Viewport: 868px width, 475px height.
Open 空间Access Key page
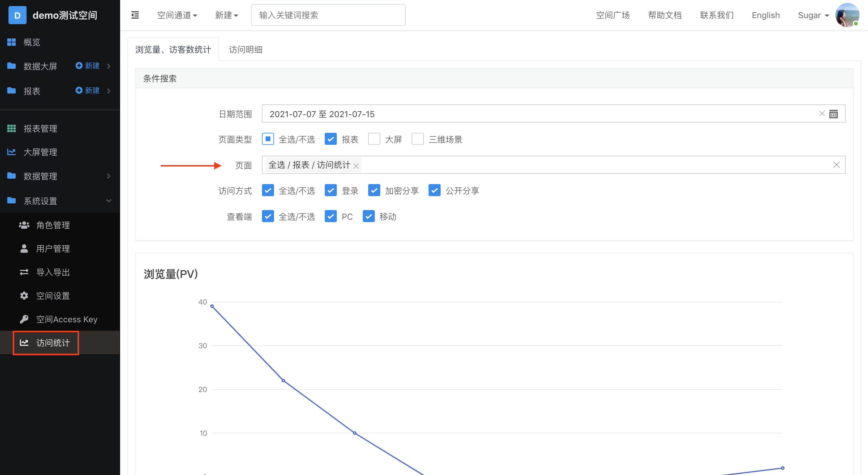tap(67, 319)
